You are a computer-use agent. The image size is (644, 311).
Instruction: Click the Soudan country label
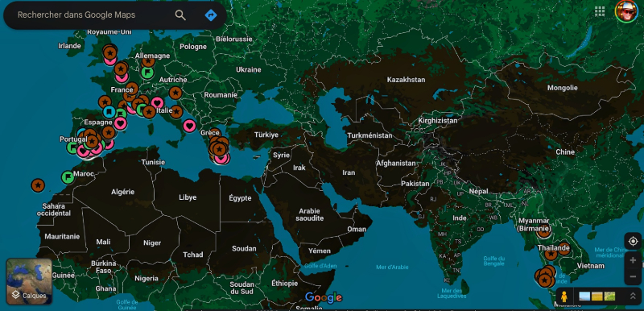(x=244, y=248)
